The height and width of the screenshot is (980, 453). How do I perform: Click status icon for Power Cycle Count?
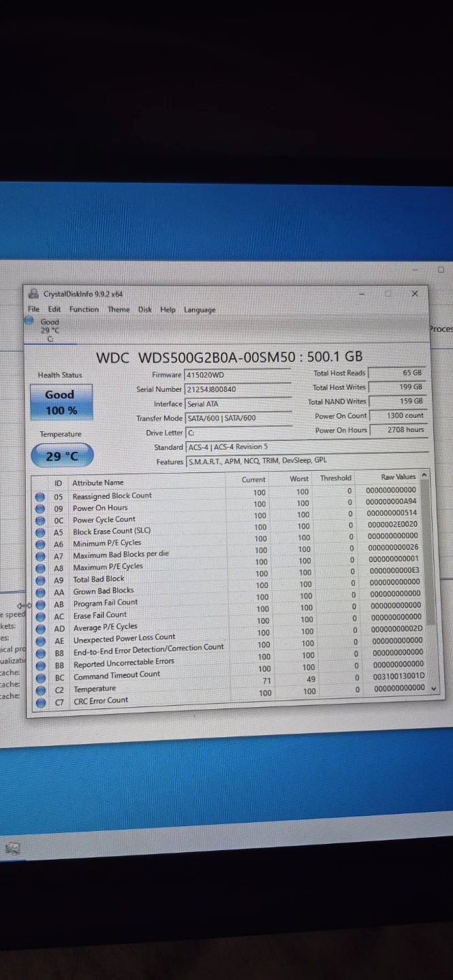tap(41, 521)
